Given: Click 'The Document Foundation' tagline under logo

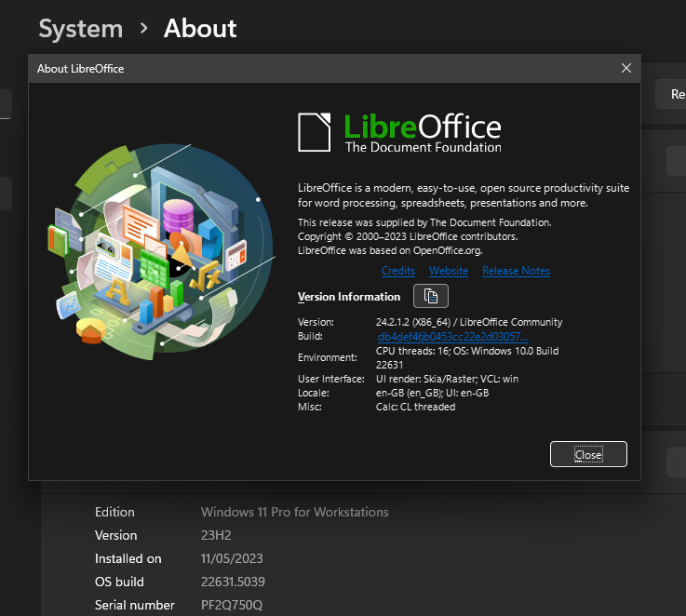Looking at the screenshot, I should click(424, 147).
